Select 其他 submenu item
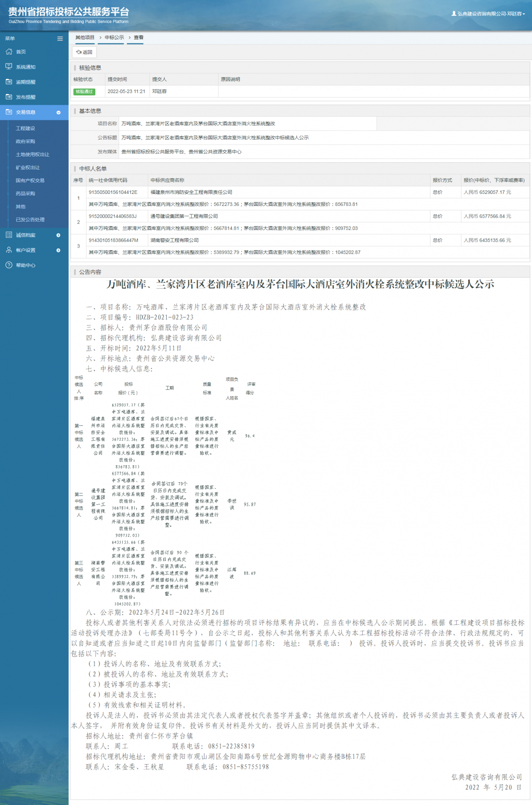 pos(20,207)
